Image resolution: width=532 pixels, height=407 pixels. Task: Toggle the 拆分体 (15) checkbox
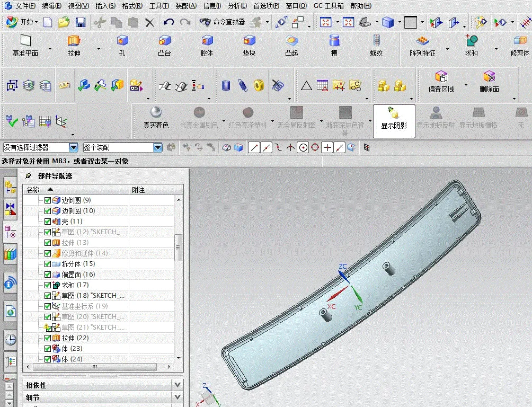pyautogui.click(x=48, y=264)
